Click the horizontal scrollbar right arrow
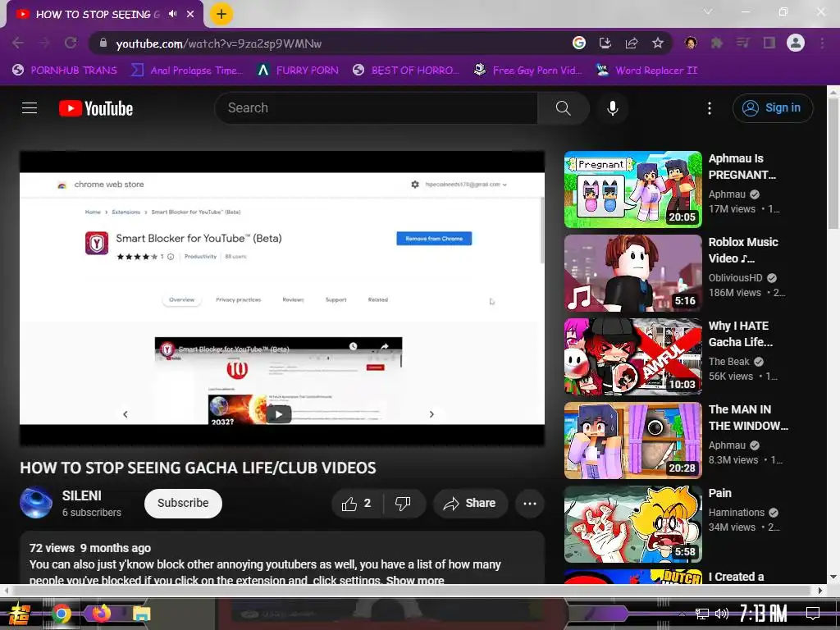 [x=820, y=591]
